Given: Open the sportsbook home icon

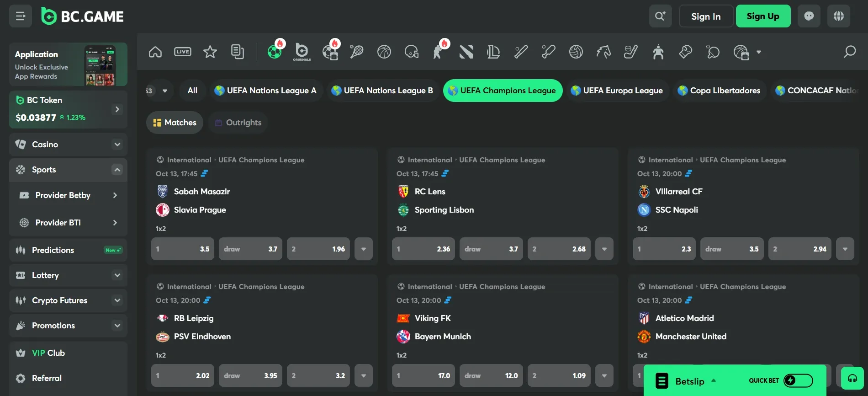Looking at the screenshot, I should pyautogui.click(x=155, y=52).
